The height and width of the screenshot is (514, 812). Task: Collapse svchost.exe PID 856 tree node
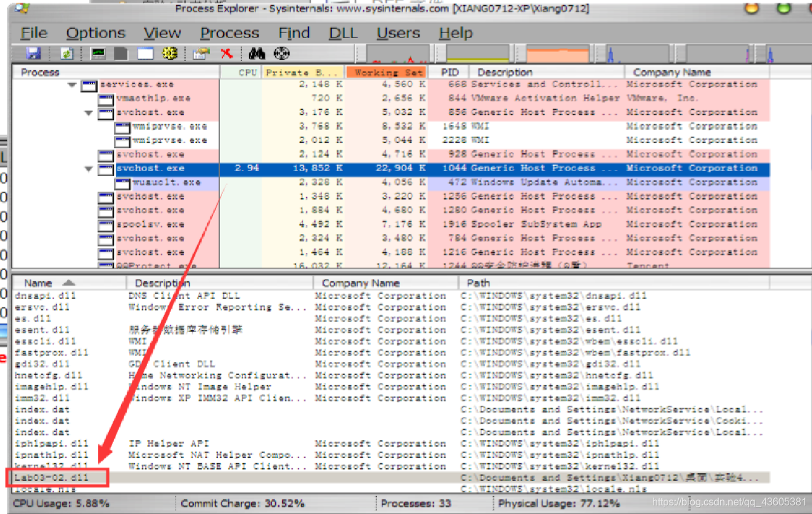point(89,113)
